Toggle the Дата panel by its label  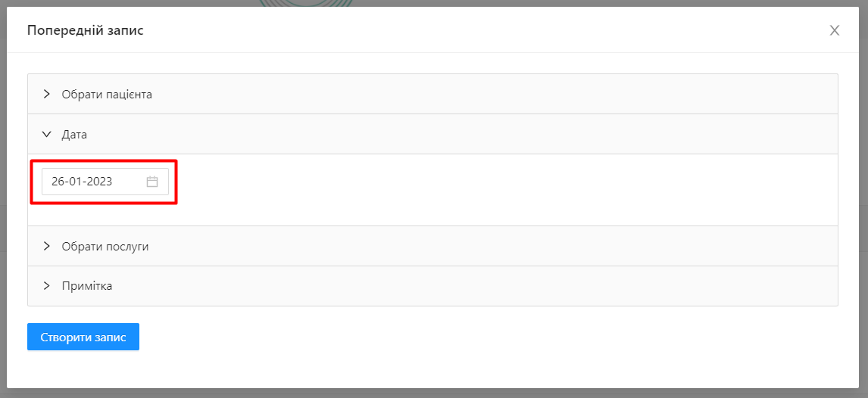[74, 135]
